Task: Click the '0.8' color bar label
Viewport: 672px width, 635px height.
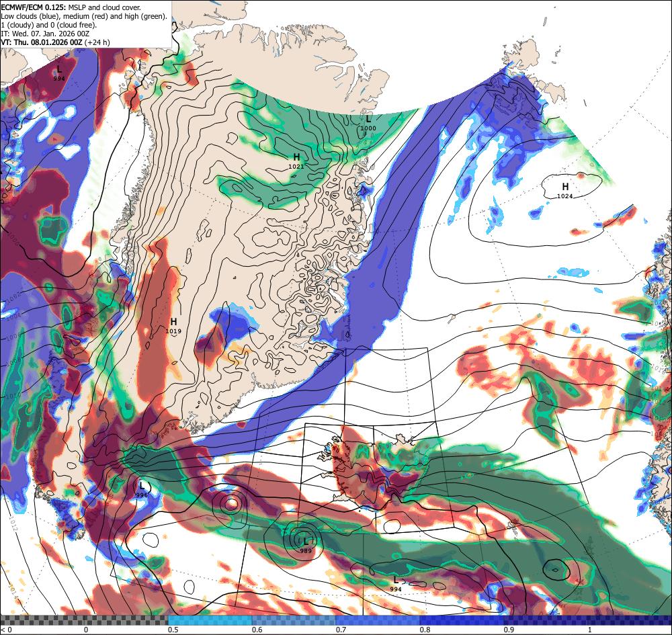Action: coord(425,630)
